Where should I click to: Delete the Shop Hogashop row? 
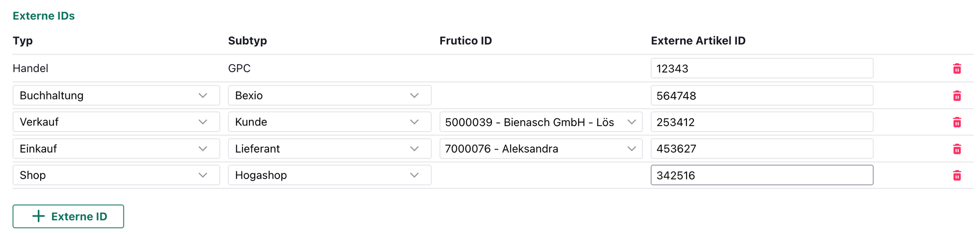956,175
